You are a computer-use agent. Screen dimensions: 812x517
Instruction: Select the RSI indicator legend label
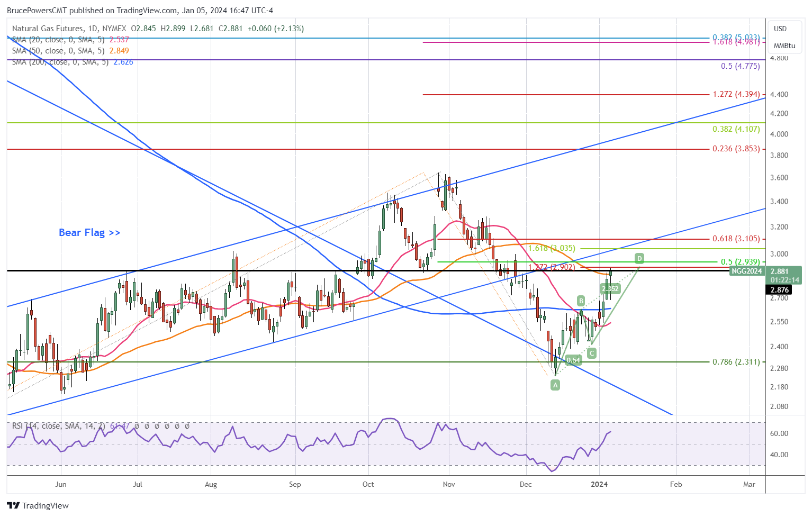[x=58, y=425]
